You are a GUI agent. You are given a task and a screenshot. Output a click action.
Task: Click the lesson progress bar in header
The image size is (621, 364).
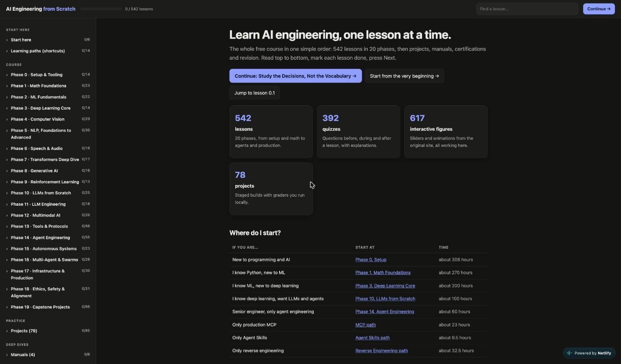[101, 9]
